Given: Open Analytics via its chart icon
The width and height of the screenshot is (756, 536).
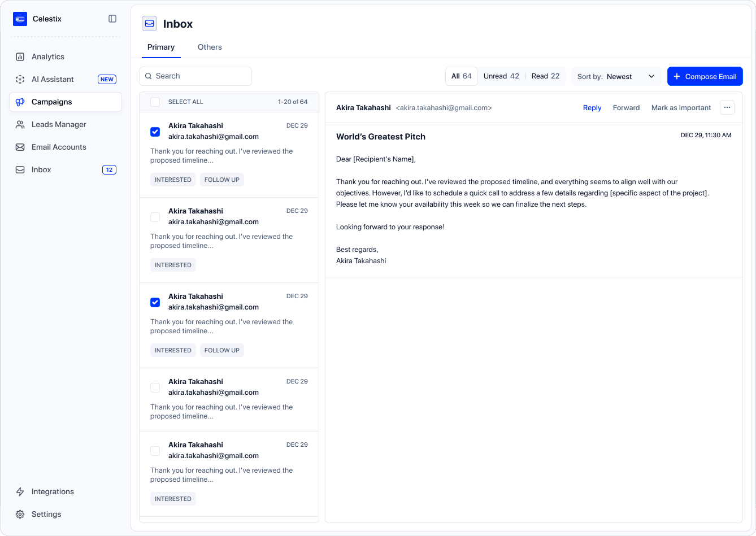Looking at the screenshot, I should coord(20,56).
